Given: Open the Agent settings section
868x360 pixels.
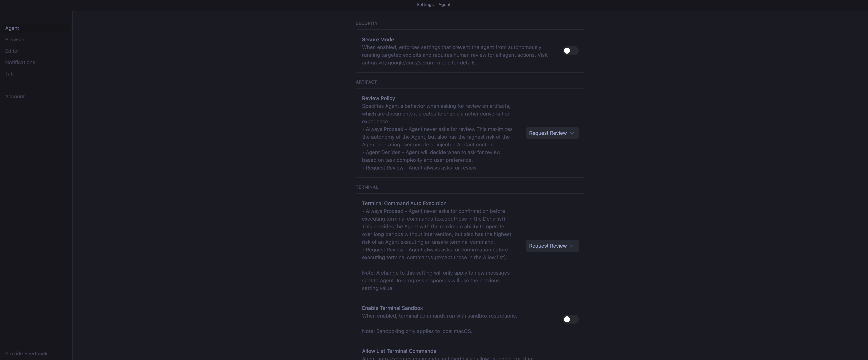Looking at the screenshot, I should coord(12,28).
